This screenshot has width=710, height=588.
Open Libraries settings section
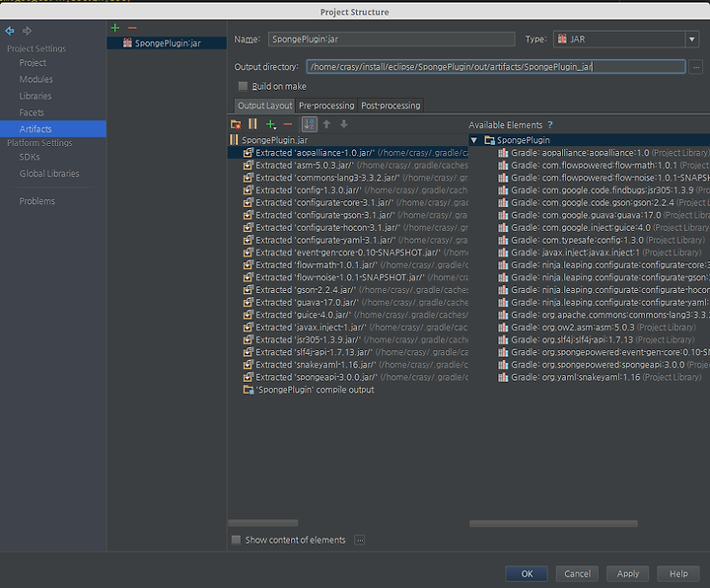35,96
